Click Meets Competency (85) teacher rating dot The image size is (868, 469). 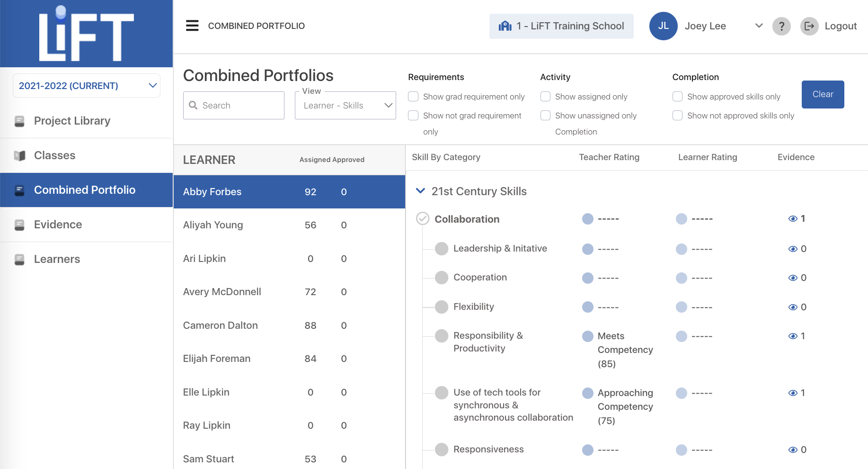[x=587, y=336]
